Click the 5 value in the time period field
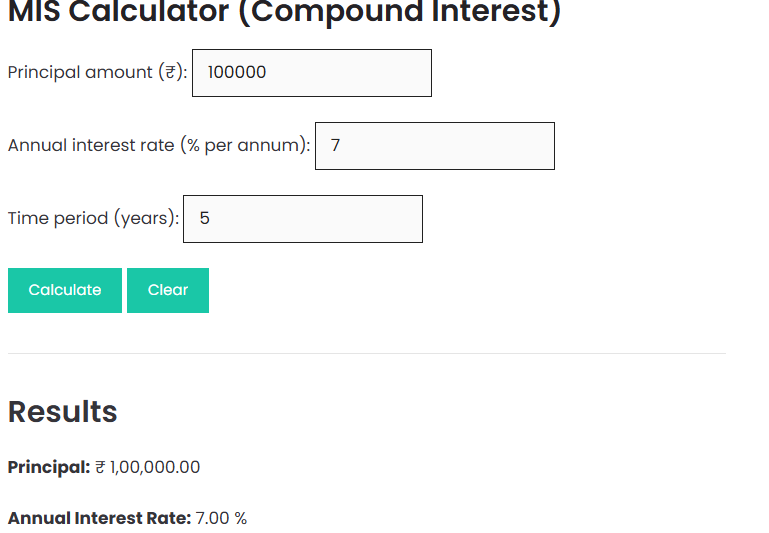This screenshot has height=533, width=769. click(x=204, y=219)
